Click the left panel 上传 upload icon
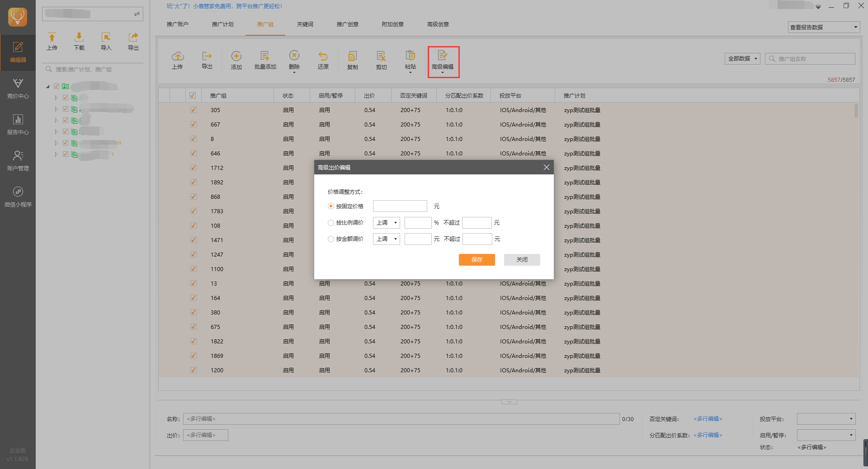The height and width of the screenshot is (469, 868). 52,37
